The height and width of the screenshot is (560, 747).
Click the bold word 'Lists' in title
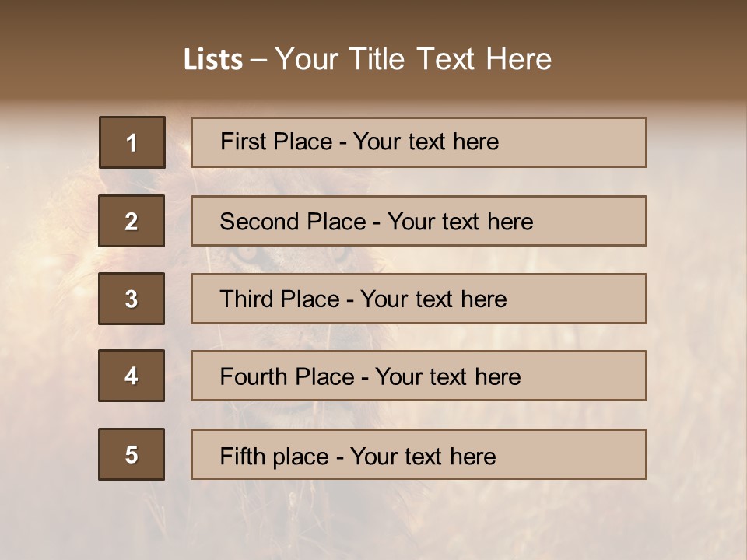(212, 60)
